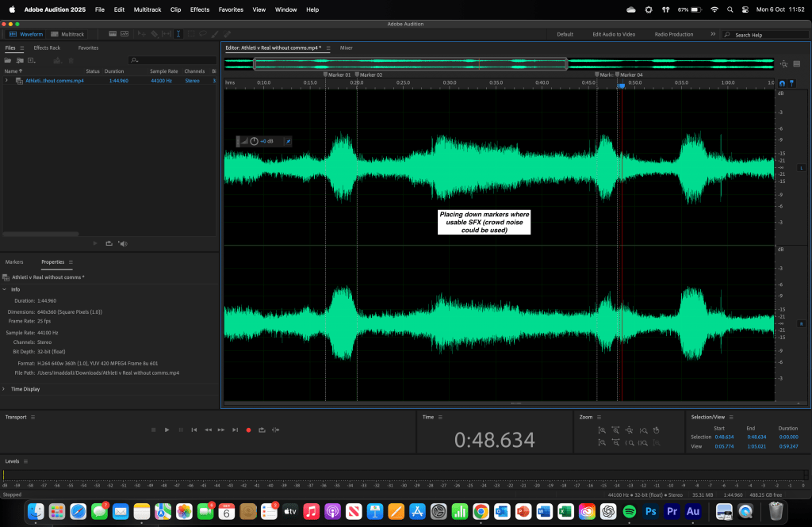Expand the Time Display section
The height and width of the screenshot is (527, 812).
point(5,389)
